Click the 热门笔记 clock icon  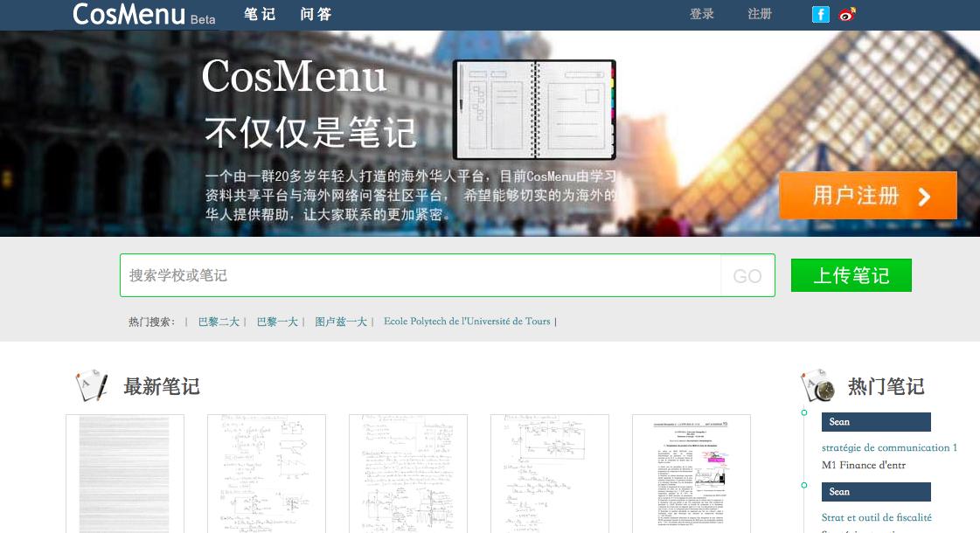pyautogui.click(x=818, y=385)
